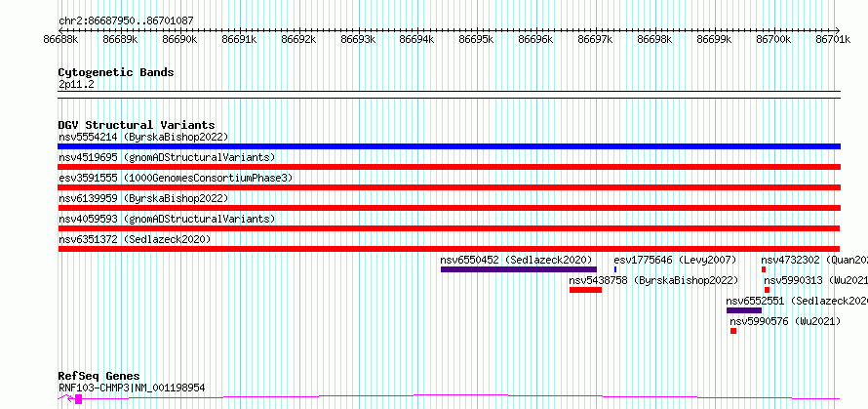Click the 86699k ruler tick label

715,40
